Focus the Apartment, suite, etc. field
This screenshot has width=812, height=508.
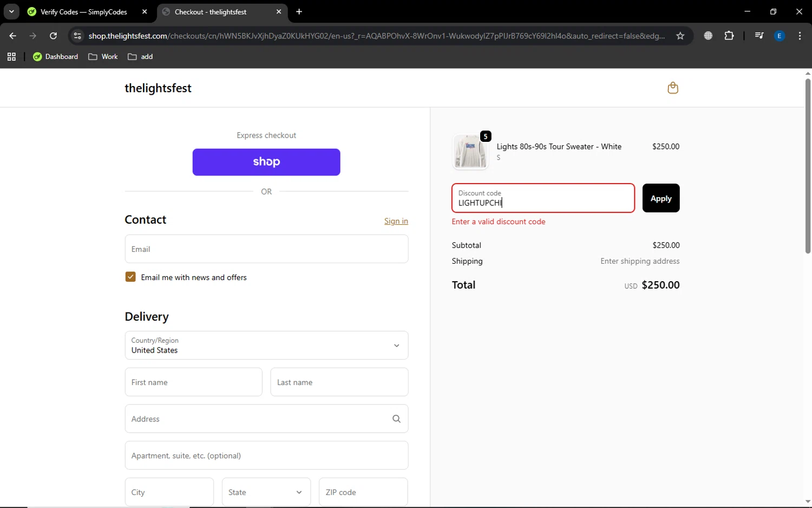266,455
